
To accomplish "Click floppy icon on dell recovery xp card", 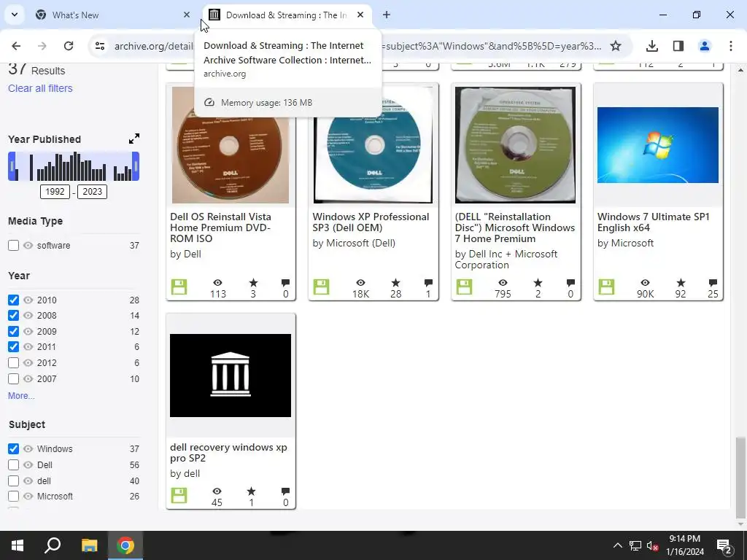I will click(179, 495).
